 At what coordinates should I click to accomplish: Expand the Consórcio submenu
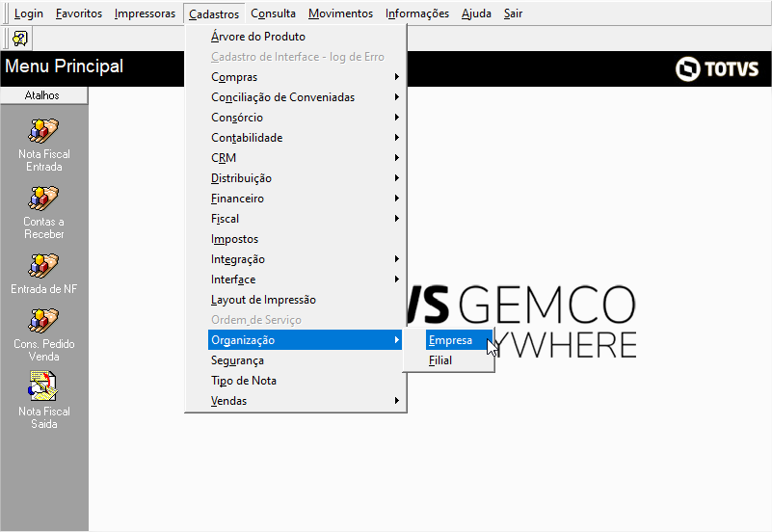(306, 118)
